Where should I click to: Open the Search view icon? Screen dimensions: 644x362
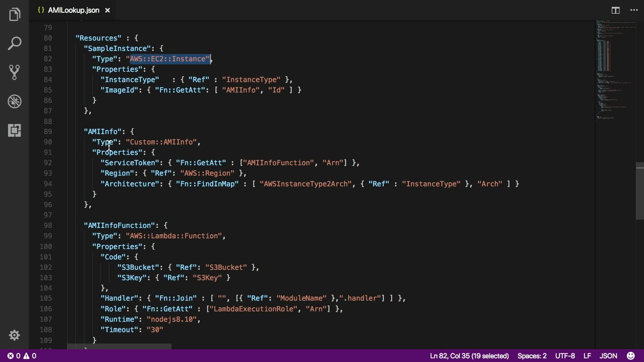[x=14, y=43]
